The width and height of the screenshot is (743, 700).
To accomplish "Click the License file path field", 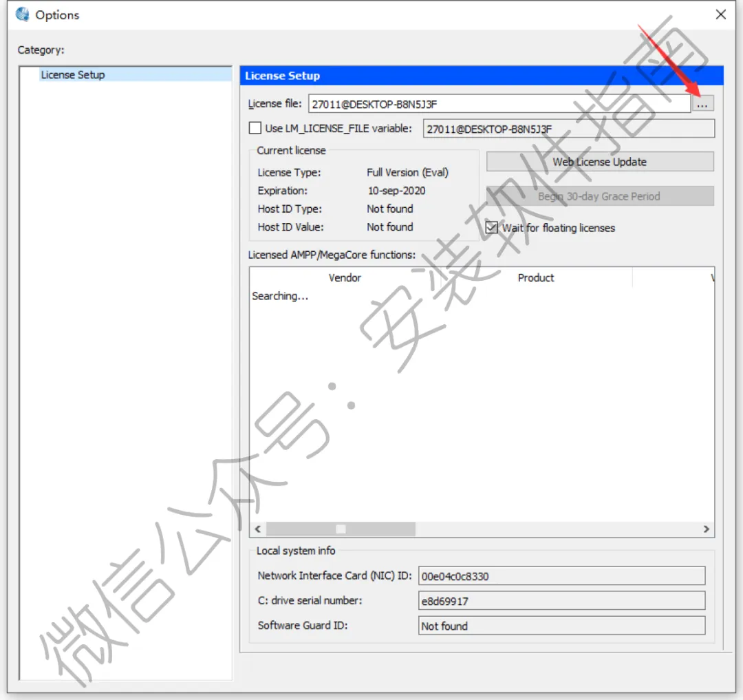I will pyautogui.click(x=499, y=104).
